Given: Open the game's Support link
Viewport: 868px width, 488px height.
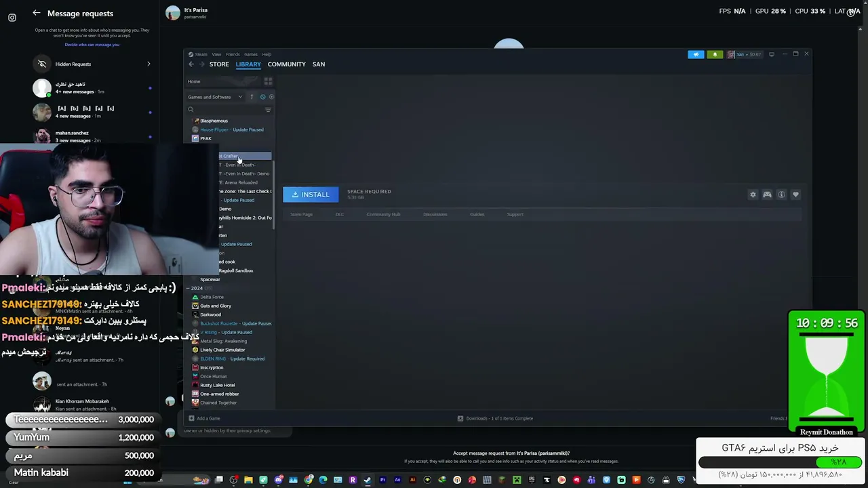Looking at the screenshot, I should click(515, 214).
